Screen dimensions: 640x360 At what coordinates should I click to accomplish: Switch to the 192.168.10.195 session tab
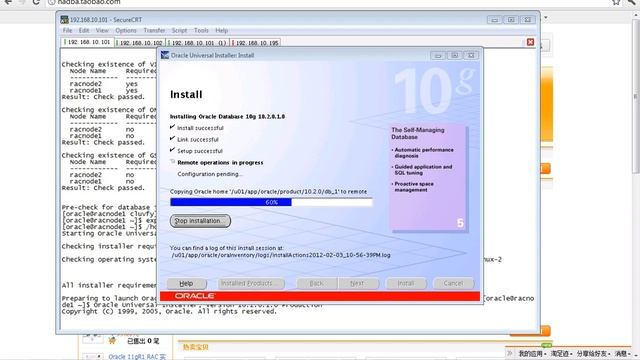(x=256, y=42)
